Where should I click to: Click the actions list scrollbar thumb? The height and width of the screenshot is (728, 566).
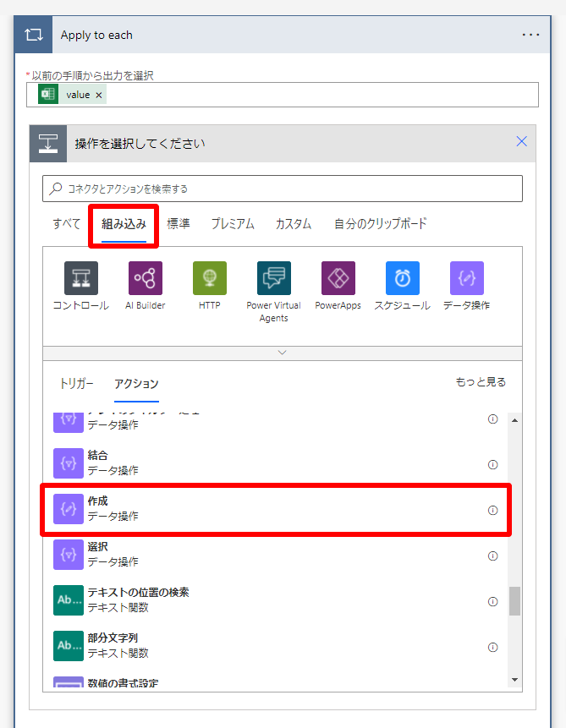tap(514, 601)
